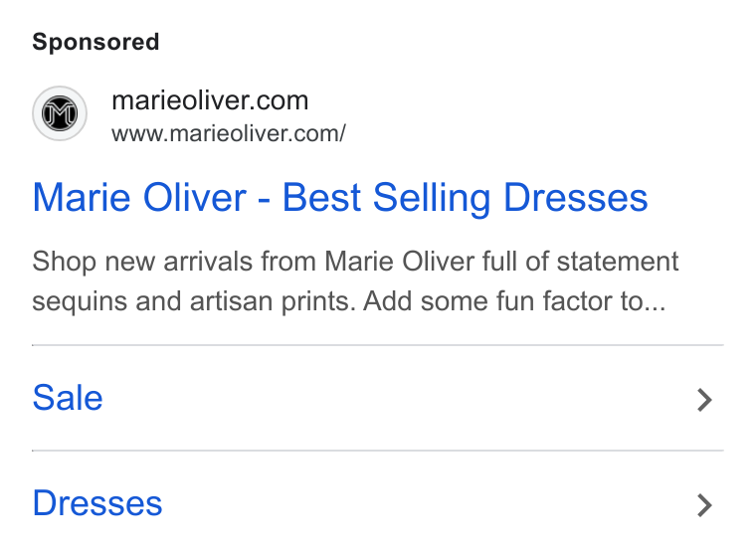Viewport: 756px width, 555px height.
Task: Select the www.marieoliver.com/ display URL
Action: tap(229, 133)
